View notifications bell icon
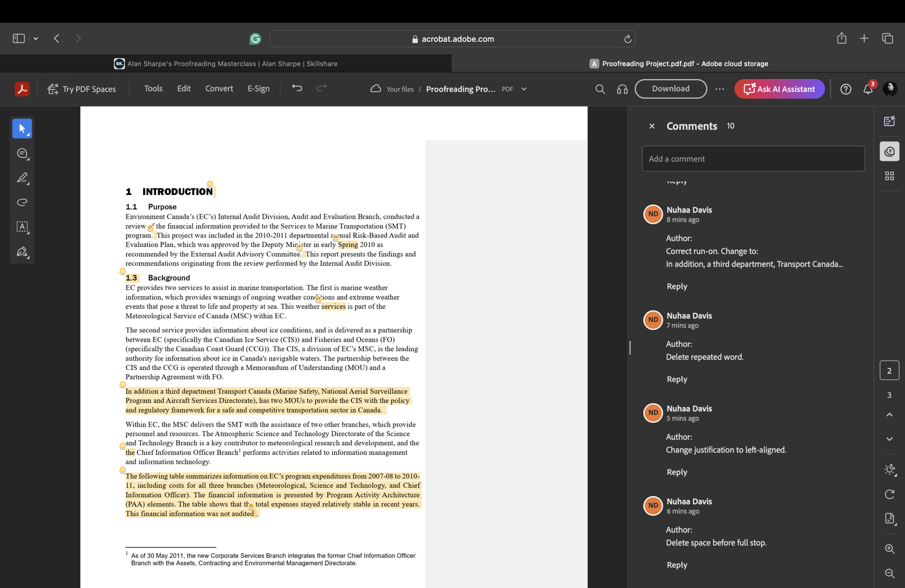 click(x=868, y=88)
